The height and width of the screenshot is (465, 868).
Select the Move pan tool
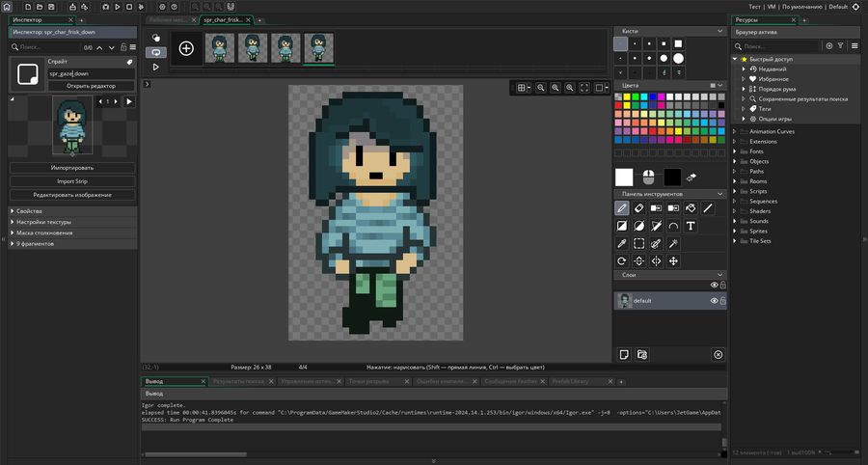coord(673,261)
